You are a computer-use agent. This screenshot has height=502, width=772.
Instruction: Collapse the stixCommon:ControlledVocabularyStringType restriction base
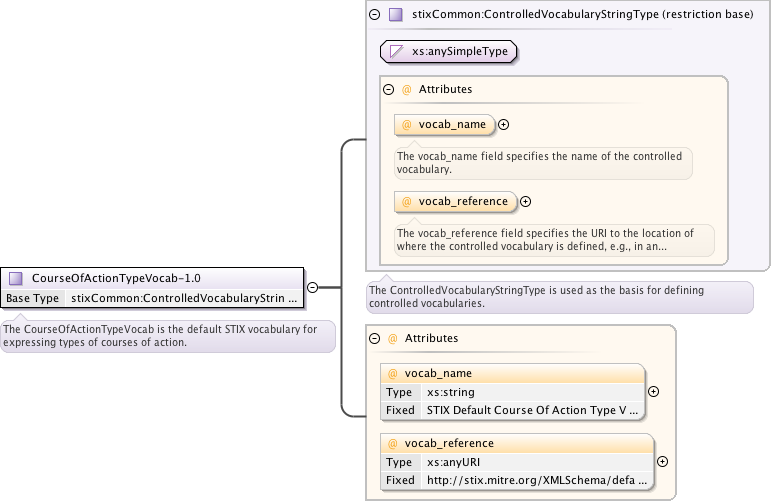(x=375, y=15)
